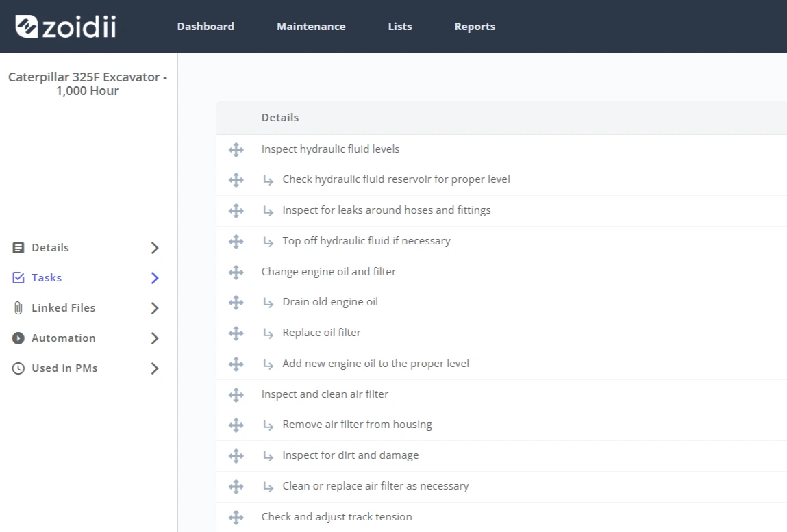Click move handle for Inspect hydraulic fluid levels

[236, 149]
